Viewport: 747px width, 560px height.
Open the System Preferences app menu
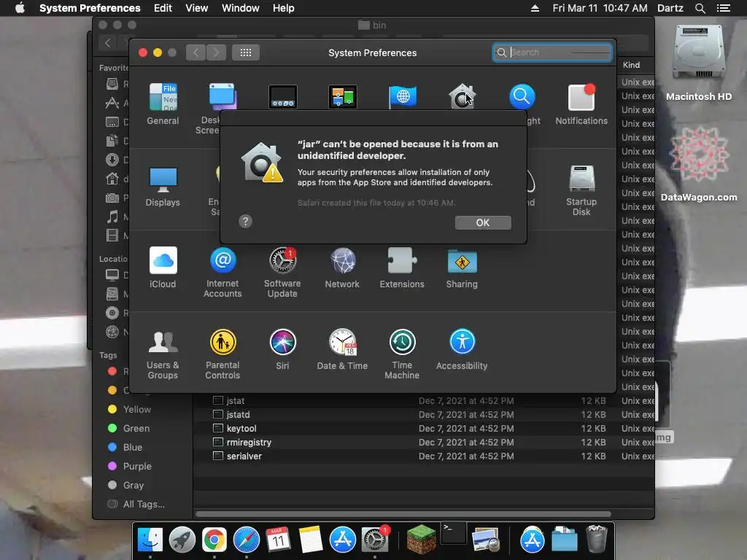(x=90, y=8)
